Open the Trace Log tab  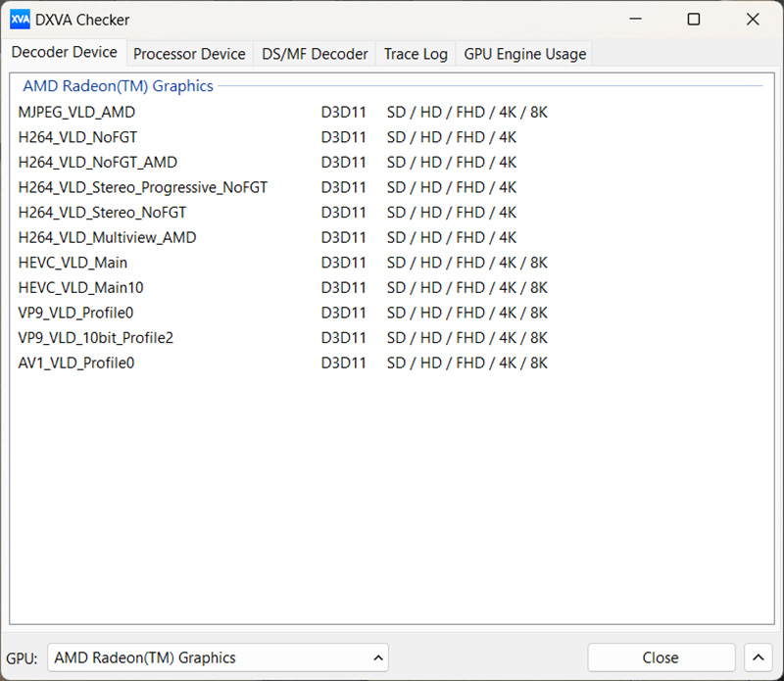point(416,54)
